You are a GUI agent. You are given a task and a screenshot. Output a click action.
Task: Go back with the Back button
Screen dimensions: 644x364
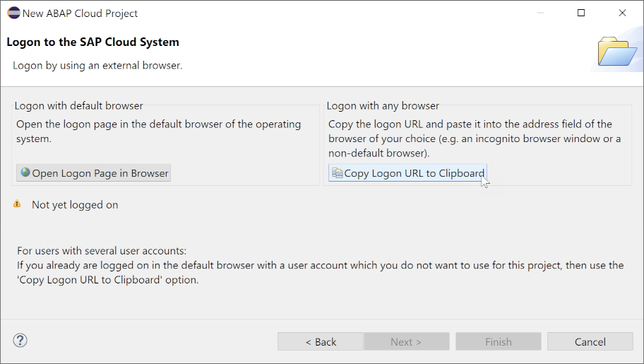click(321, 342)
